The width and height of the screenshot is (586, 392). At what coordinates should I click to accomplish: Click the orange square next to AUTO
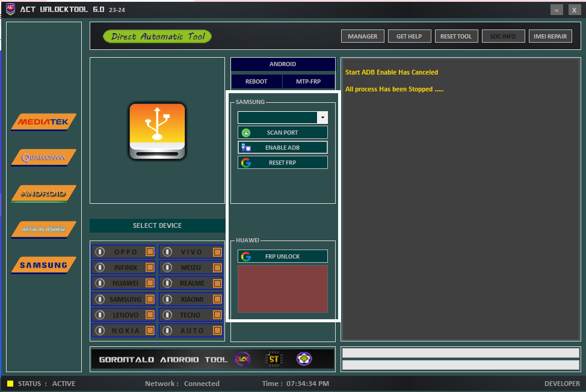(217, 331)
